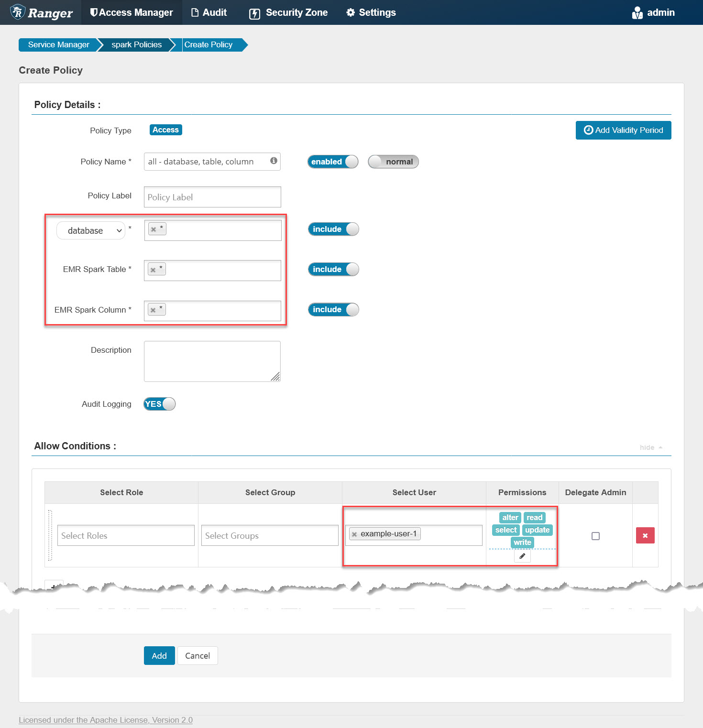The image size is (703, 728).
Task: Click the Select User column header
Action: tap(414, 492)
